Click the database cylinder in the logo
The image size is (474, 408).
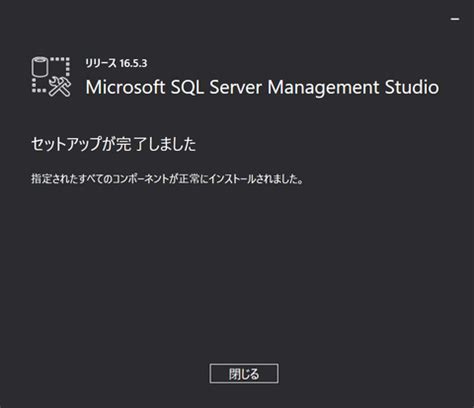click(x=40, y=67)
